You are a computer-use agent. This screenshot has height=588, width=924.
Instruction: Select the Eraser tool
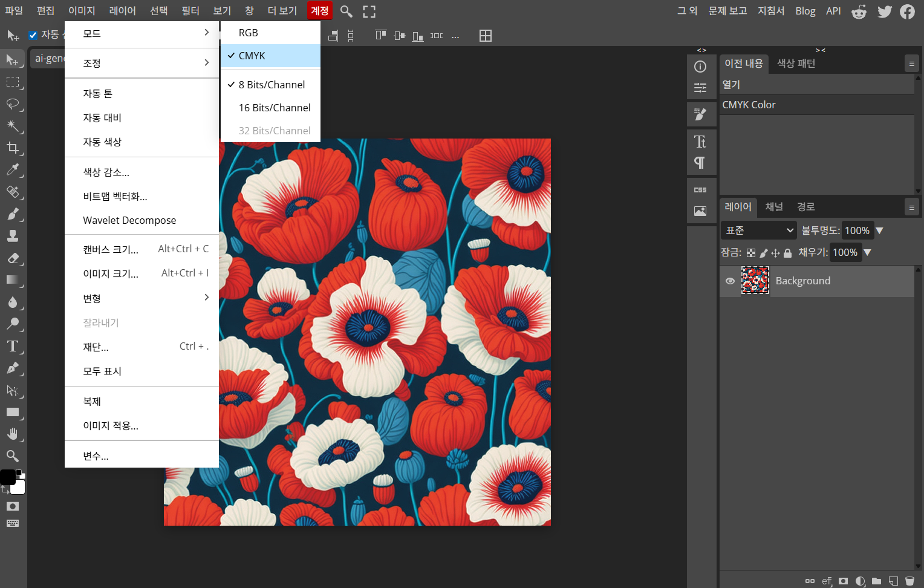point(13,258)
